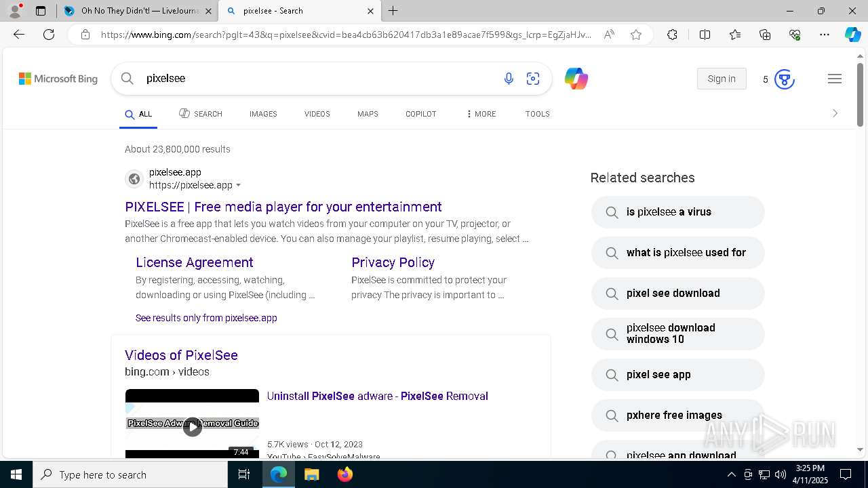Click the browser address bar URL
Screen dimensions: 868x488
346,35
